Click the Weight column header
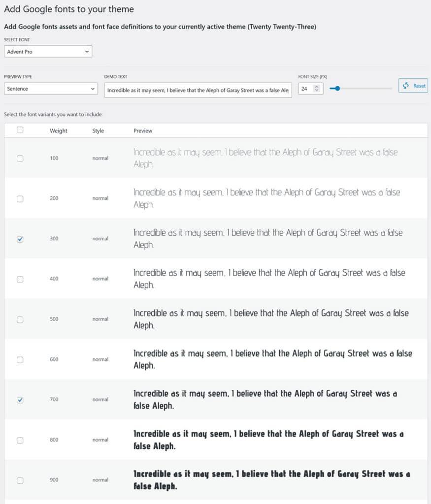 pos(59,130)
